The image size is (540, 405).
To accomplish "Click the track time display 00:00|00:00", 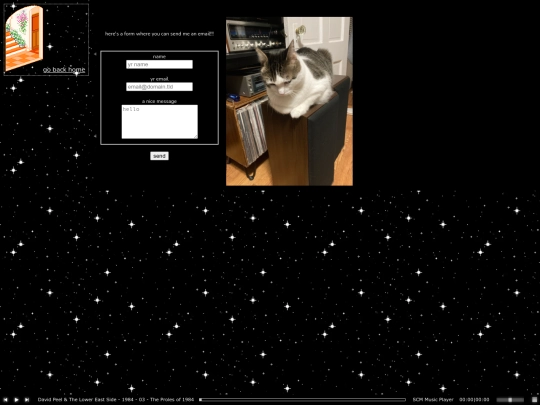I will pyautogui.click(x=474, y=399).
